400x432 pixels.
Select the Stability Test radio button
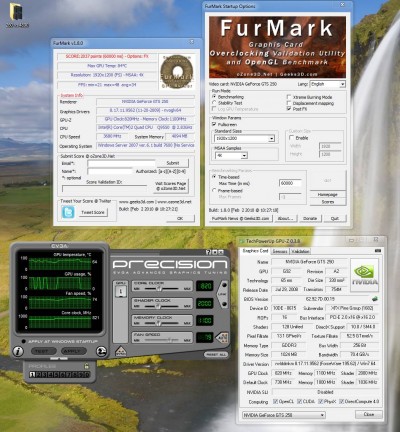(x=214, y=103)
